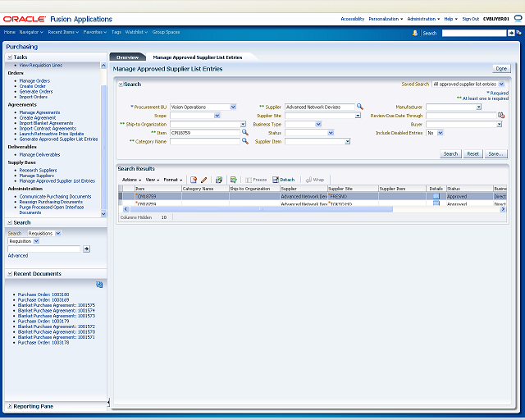Screen dimensions: 525x420
Task: Click sidebar Search go arrow button
Action: click(x=86, y=249)
